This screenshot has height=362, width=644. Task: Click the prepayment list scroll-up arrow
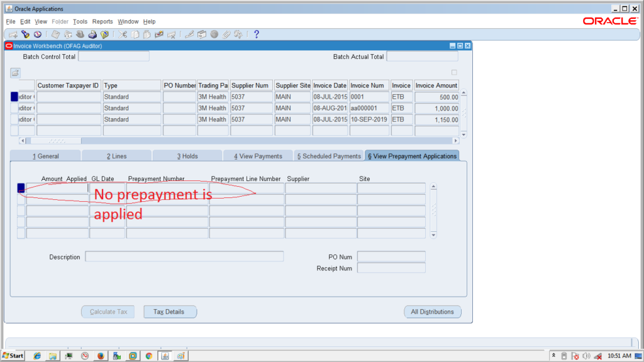pos(433,186)
